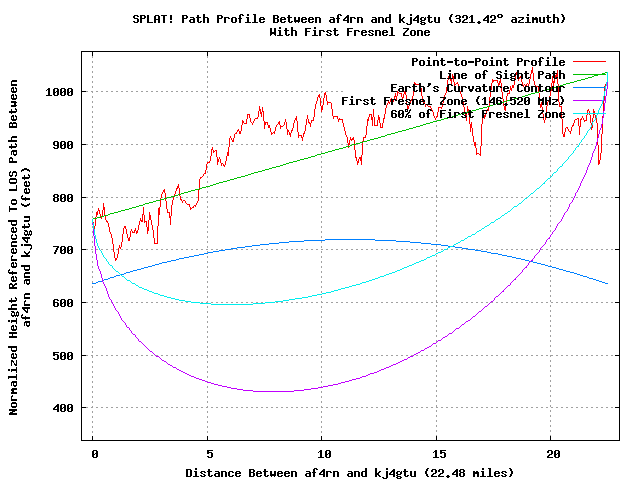640x480 pixels.
Task: Click the x-axis tick label 15
Action: (x=439, y=454)
